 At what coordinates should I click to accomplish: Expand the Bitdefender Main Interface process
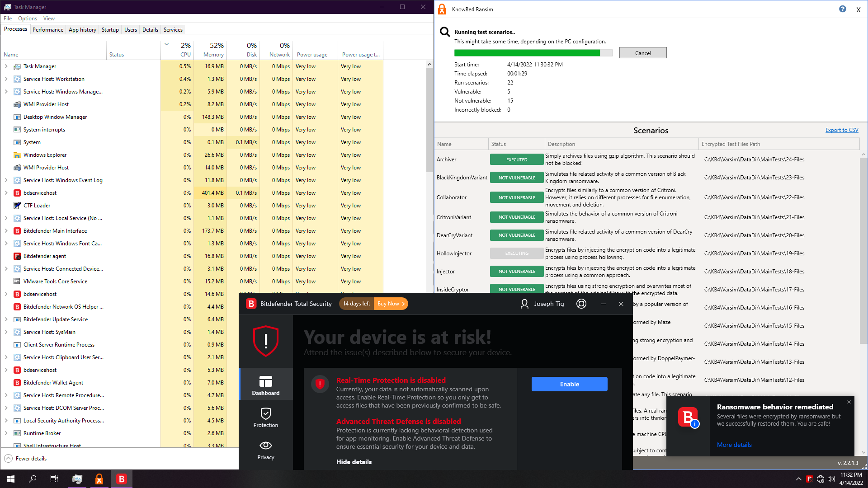(6, 231)
